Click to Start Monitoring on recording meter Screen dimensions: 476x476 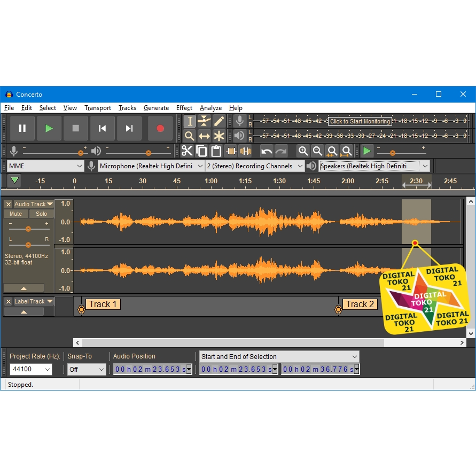click(360, 121)
